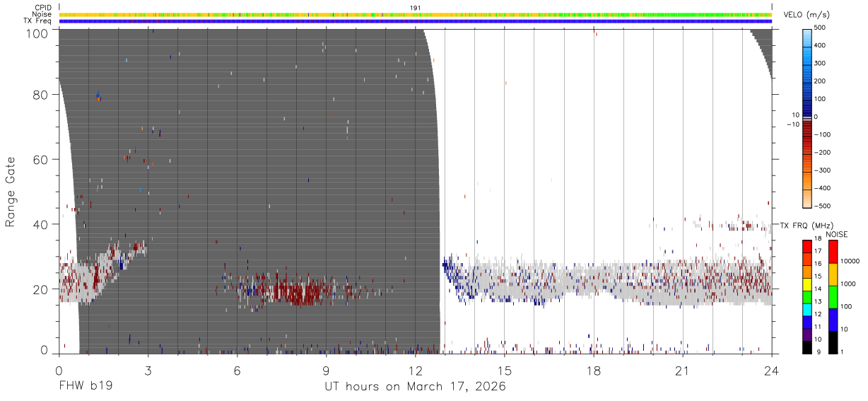Click the orange-green noise strip above the plot
This screenshot has height=401, width=868.
[x=415, y=14]
